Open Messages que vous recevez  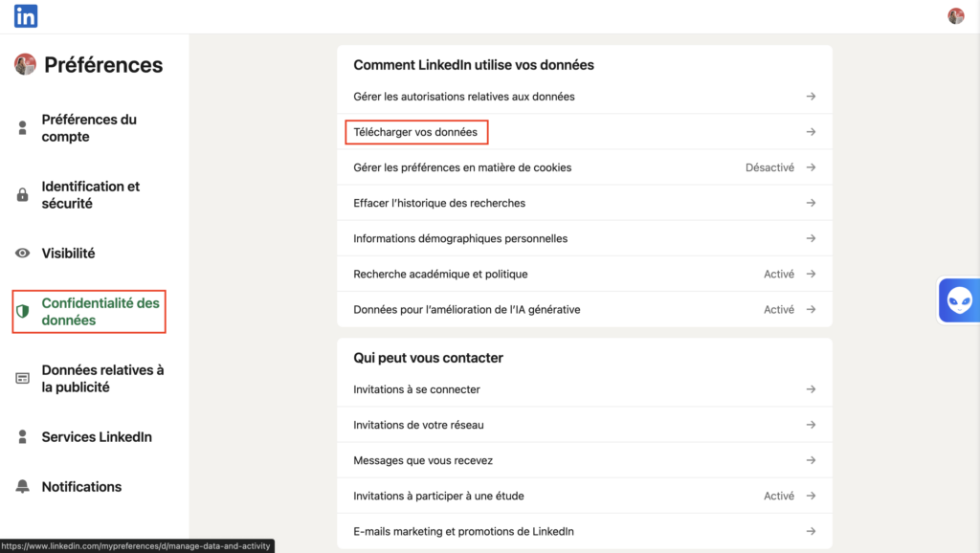pos(585,460)
